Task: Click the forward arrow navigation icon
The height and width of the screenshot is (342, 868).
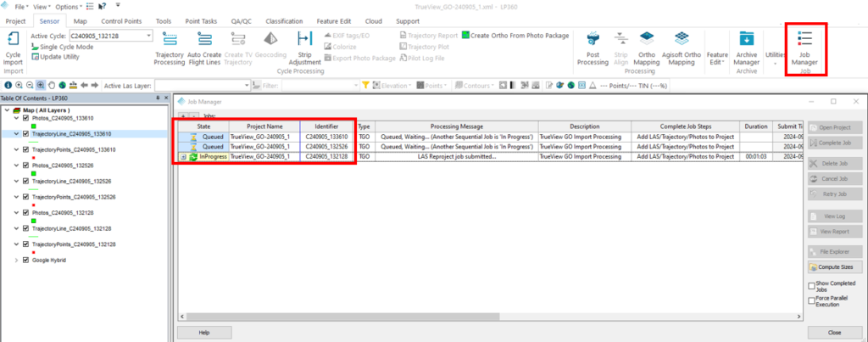Action: [95, 86]
